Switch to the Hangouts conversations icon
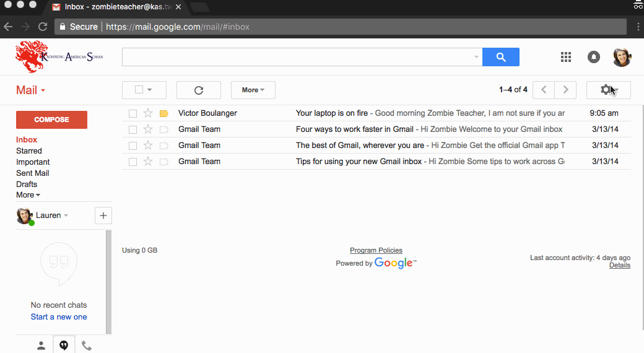The width and height of the screenshot is (644, 353). click(64, 345)
